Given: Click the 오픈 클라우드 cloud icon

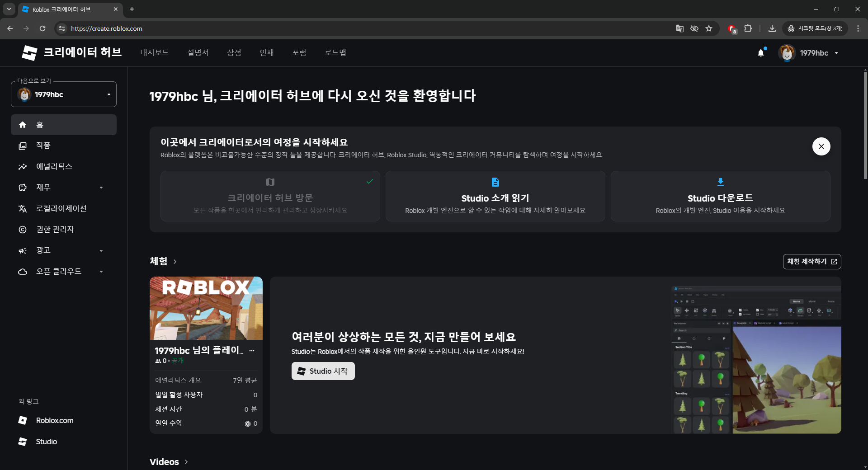Looking at the screenshot, I should click(23, 272).
